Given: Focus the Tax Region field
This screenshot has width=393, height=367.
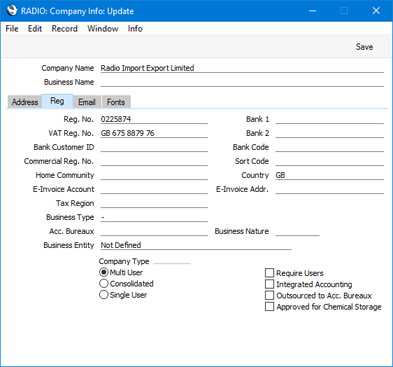Looking at the screenshot, I should point(154,203).
